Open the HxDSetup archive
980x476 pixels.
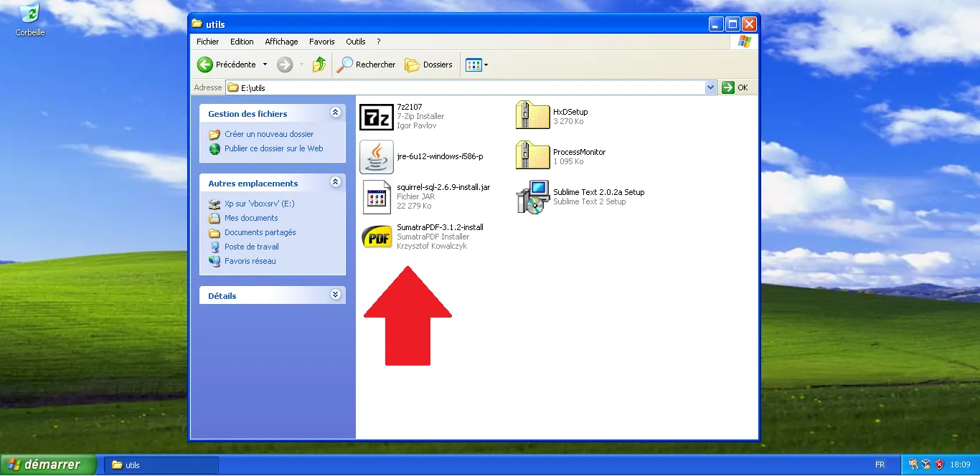coord(532,115)
